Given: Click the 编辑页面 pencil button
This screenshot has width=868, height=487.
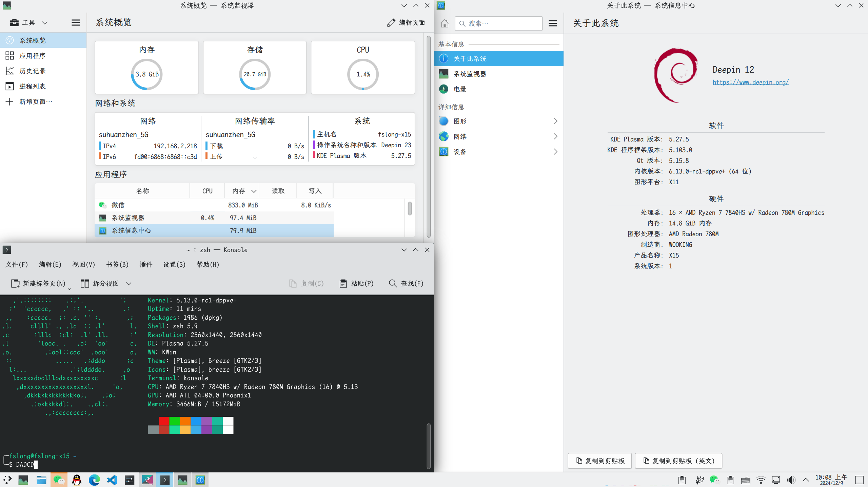Looking at the screenshot, I should (406, 23).
